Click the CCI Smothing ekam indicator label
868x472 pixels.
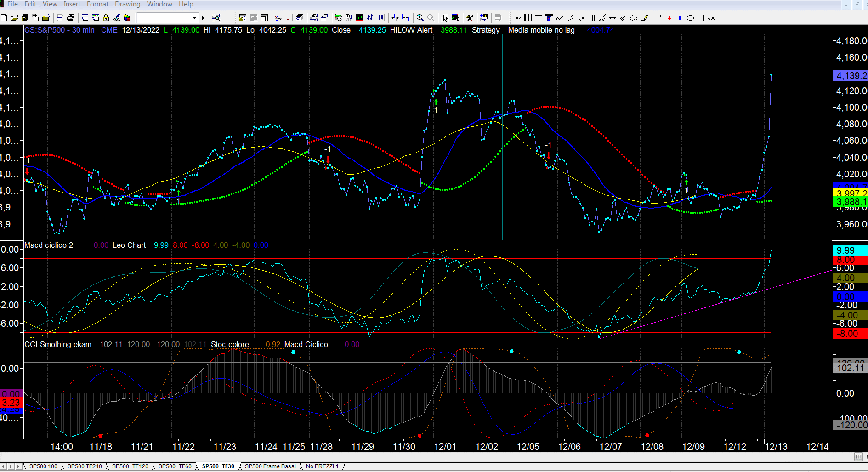point(58,345)
